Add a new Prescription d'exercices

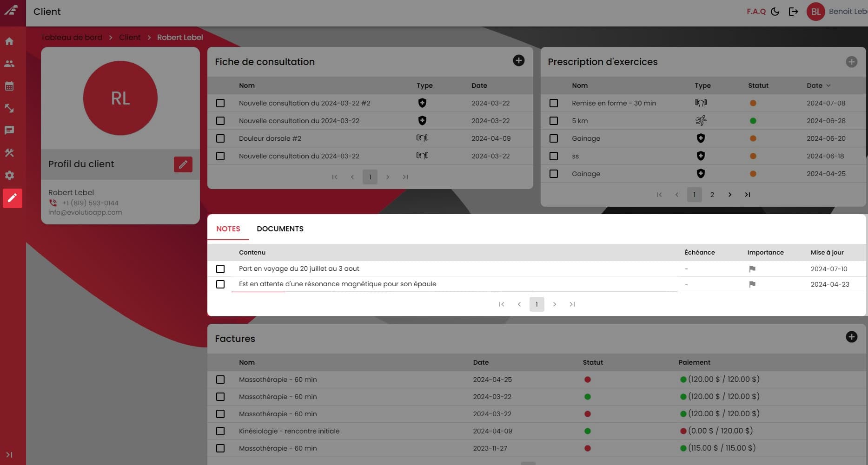pos(851,62)
